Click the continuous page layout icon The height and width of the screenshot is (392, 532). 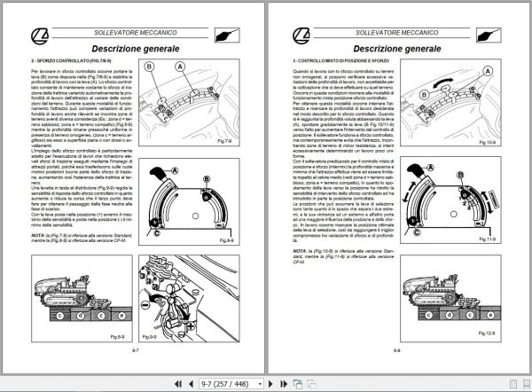pyautogui.click(x=528, y=384)
